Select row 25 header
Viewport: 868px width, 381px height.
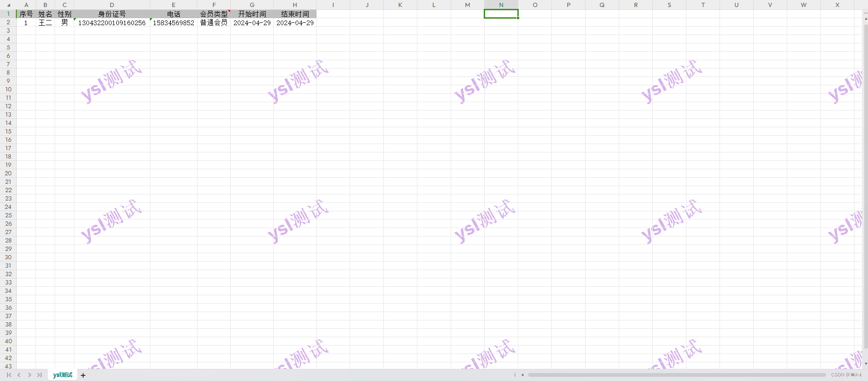pos(8,215)
